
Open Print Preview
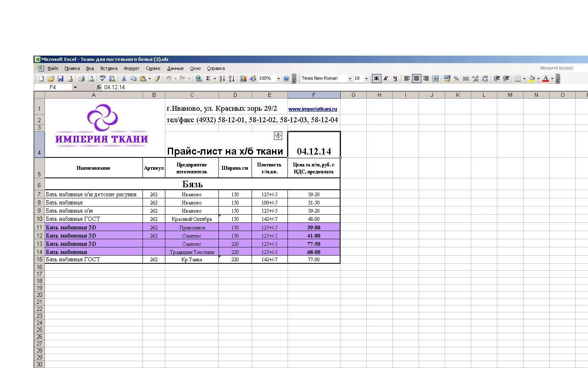pyautogui.click(x=91, y=79)
